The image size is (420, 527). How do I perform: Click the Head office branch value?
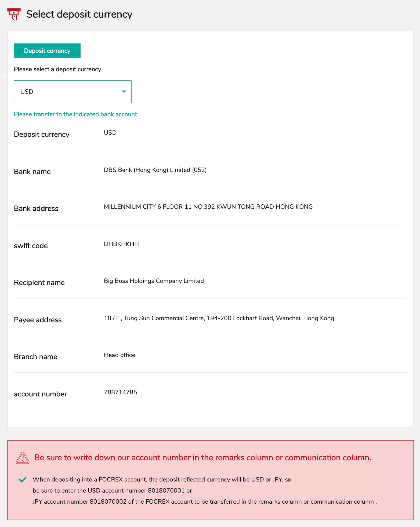(120, 355)
